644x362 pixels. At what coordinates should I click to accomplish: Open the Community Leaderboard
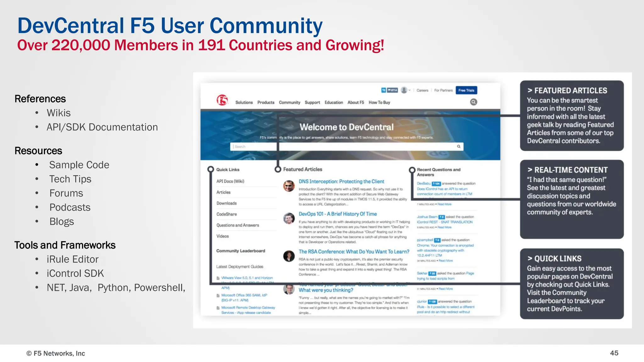coord(241,251)
